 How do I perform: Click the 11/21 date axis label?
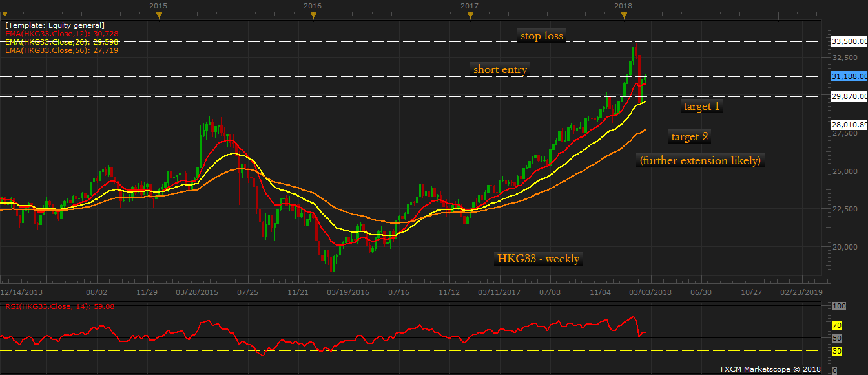pos(298,292)
